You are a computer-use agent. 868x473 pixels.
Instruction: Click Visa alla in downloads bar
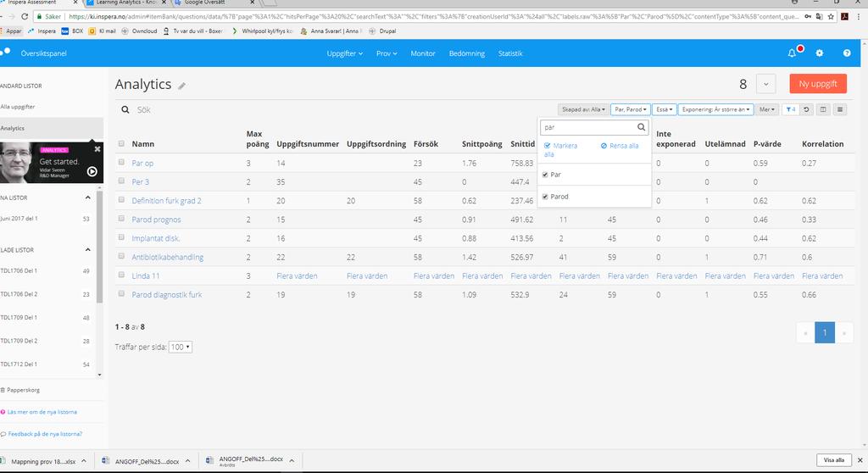pos(834,460)
